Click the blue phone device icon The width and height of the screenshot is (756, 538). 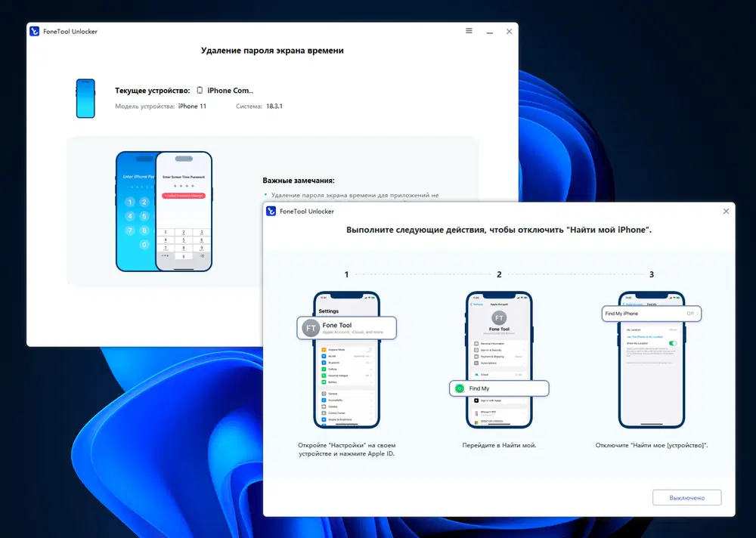[85, 98]
